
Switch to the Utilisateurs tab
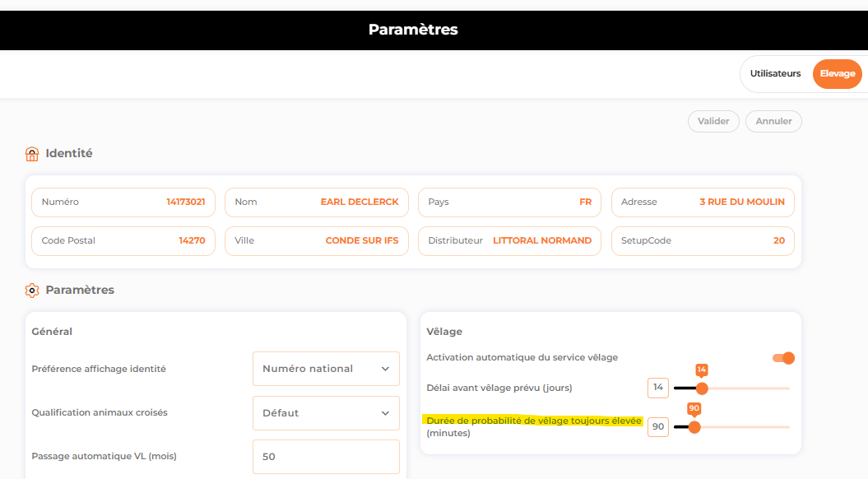[x=775, y=73]
